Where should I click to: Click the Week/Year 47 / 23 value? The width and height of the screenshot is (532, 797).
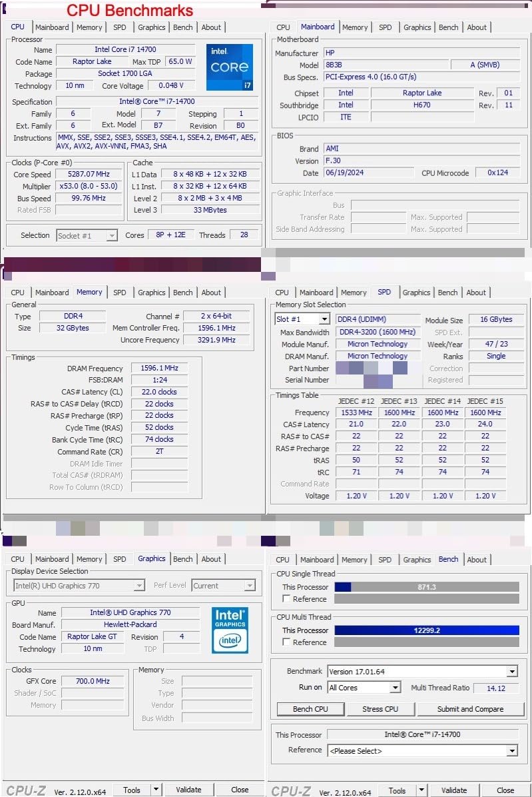point(496,344)
